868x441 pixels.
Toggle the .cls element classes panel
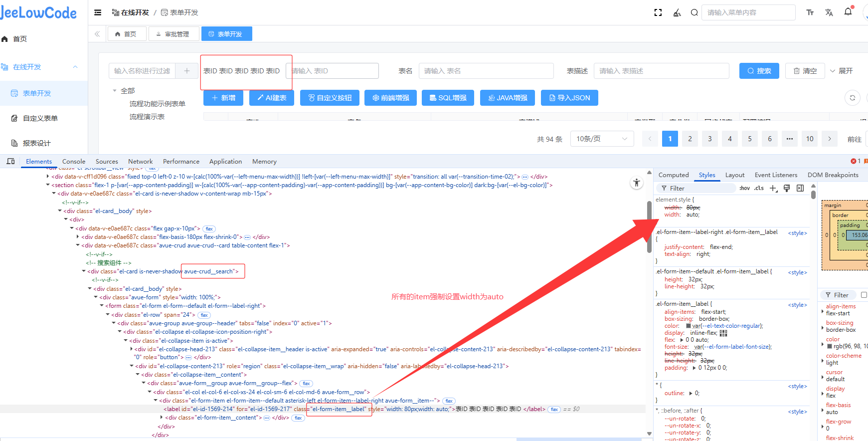tap(759, 188)
